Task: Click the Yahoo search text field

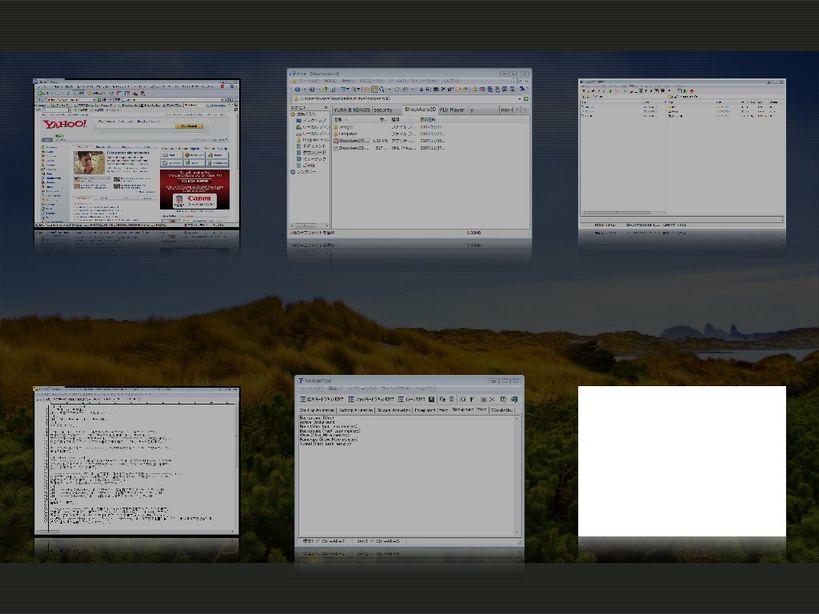Action: coord(136,126)
